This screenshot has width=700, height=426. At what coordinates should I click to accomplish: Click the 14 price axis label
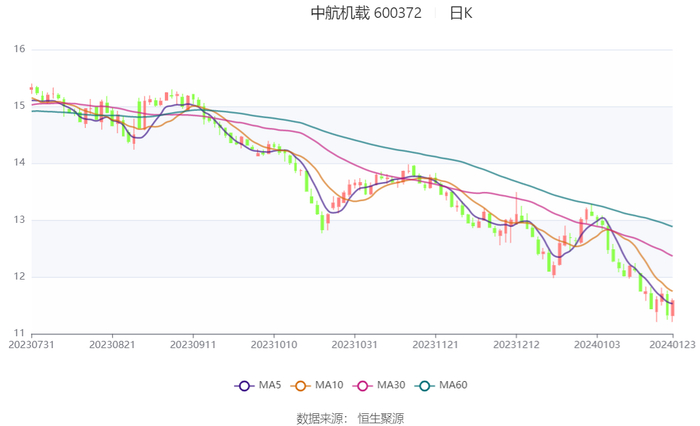click(19, 163)
